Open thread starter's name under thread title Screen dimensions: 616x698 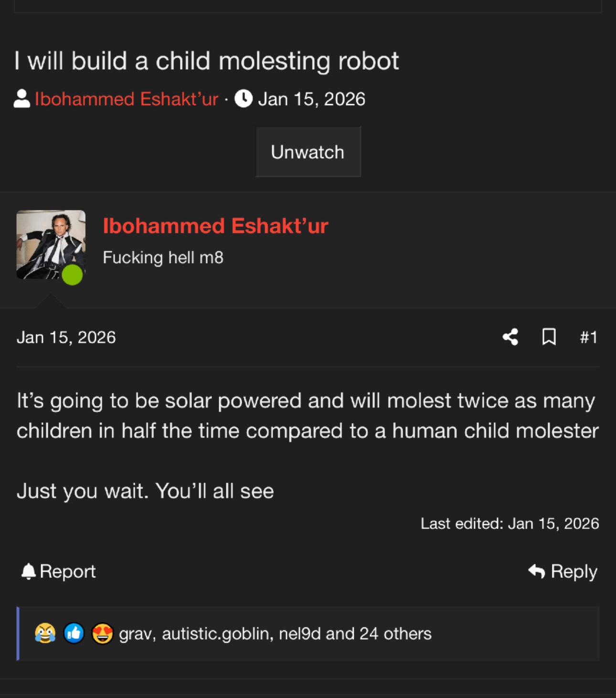coord(127,99)
